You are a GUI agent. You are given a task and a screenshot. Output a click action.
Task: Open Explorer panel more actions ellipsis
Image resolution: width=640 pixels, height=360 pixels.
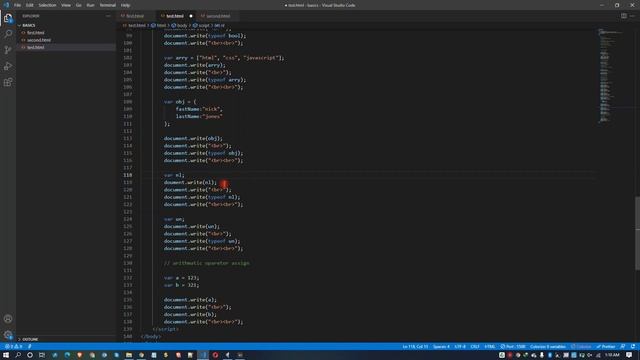(108, 16)
